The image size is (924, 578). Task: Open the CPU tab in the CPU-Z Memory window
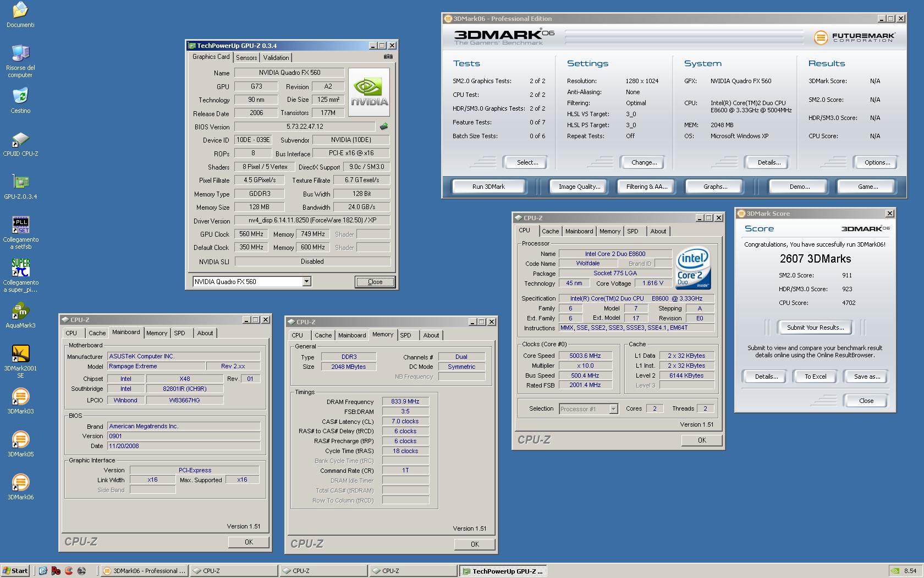tap(298, 335)
